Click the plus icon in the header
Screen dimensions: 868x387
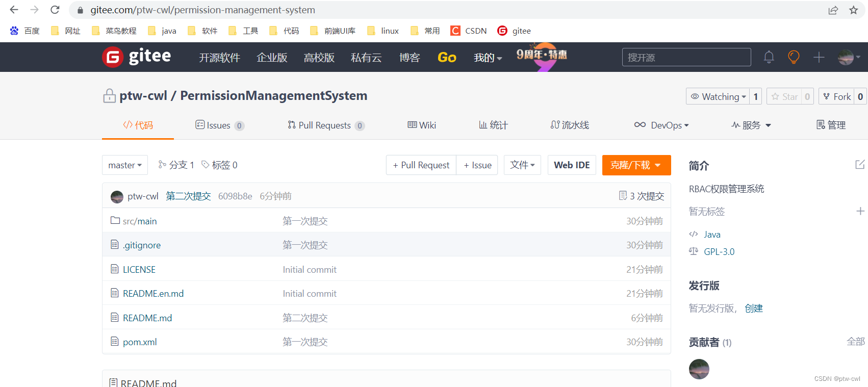pyautogui.click(x=819, y=57)
